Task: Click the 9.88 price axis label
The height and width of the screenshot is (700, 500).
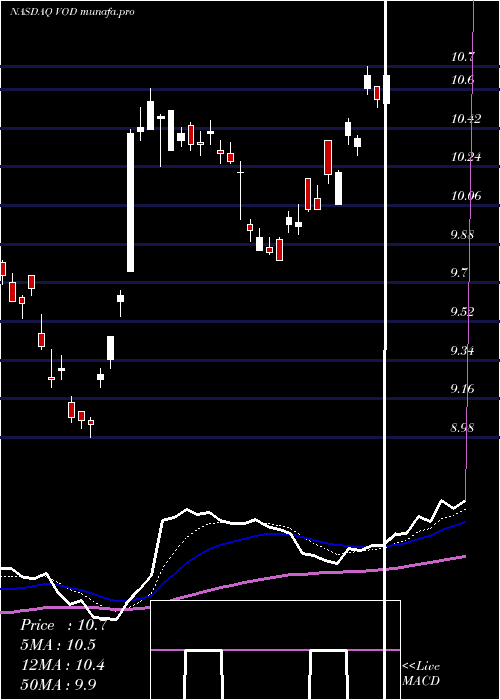Action: point(462,234)
